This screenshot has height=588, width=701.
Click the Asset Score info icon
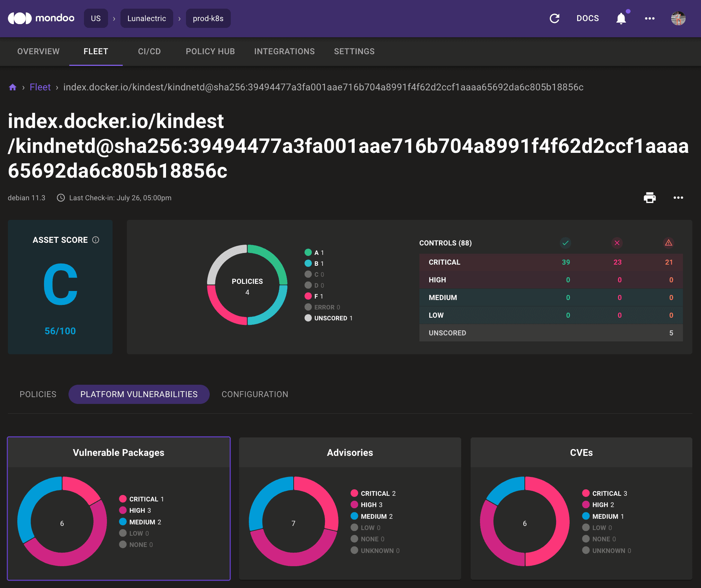pos(96,240)
